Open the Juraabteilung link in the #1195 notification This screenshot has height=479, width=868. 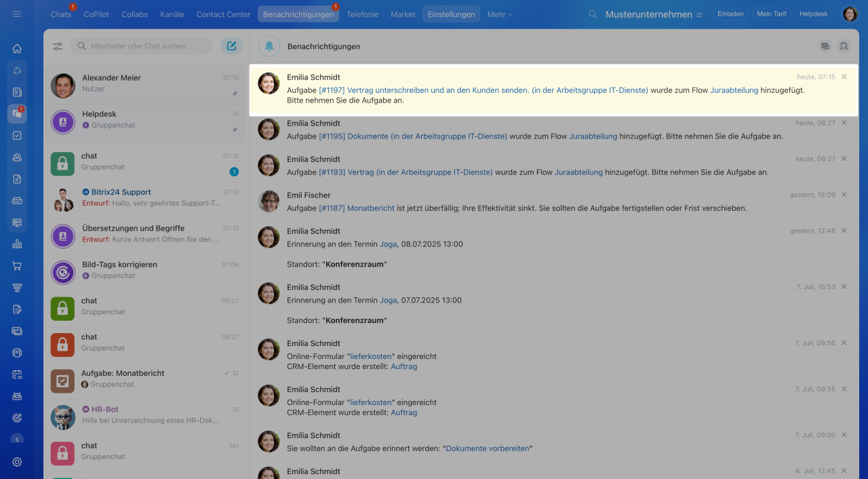point(593,136)
